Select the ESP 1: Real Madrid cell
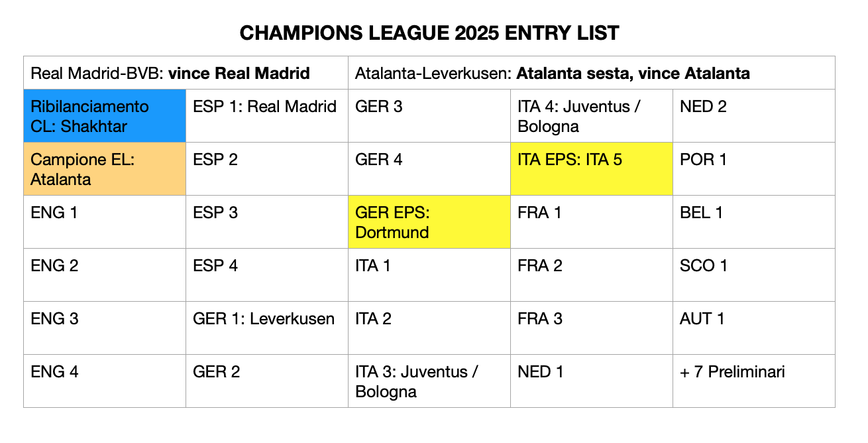Screen dimensions: 868x443 click(267, 115)
